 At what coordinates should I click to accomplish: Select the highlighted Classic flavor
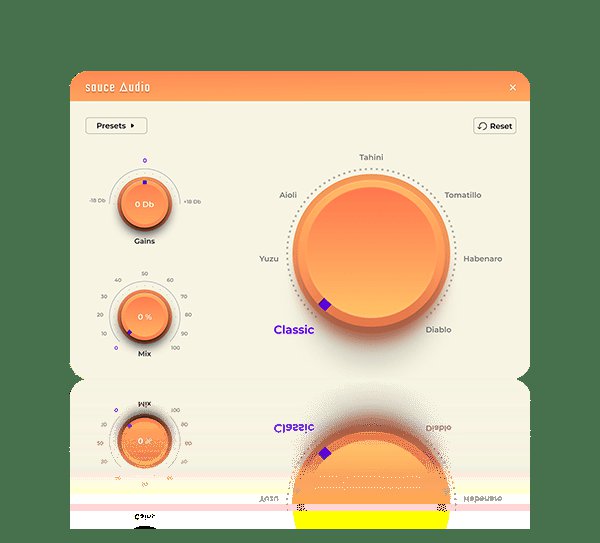tap(294, 330)
